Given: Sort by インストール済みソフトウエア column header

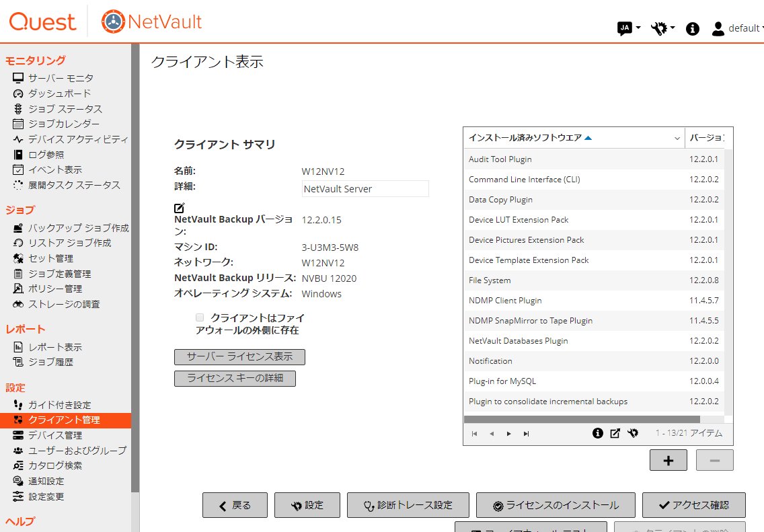Looking at the screenshot, I should coord(525,138).
